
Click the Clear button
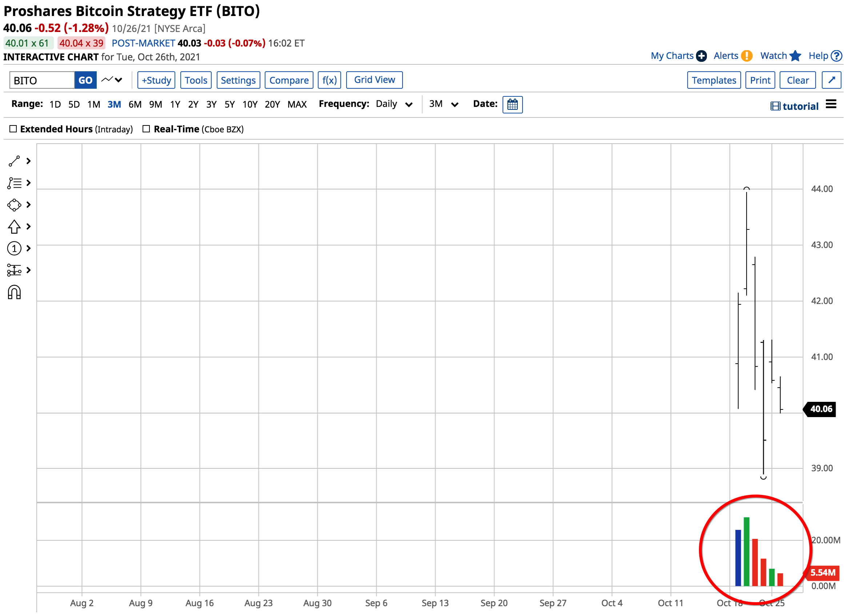[x=797, y=80]
